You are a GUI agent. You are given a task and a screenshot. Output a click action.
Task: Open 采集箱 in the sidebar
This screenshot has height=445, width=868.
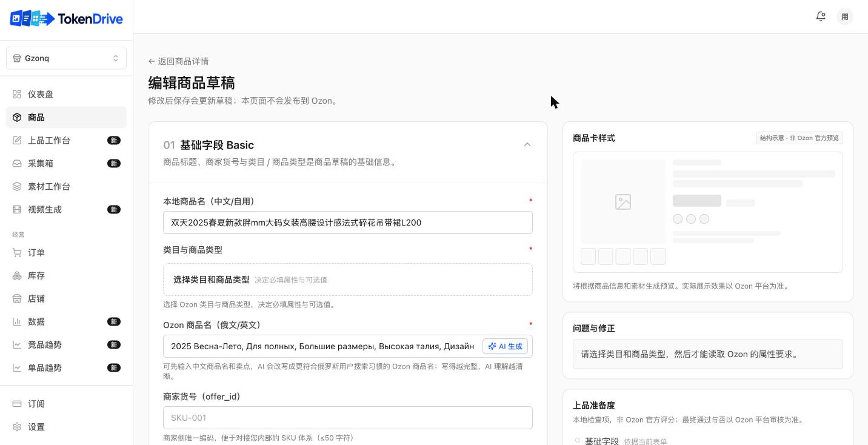[67, 163]
